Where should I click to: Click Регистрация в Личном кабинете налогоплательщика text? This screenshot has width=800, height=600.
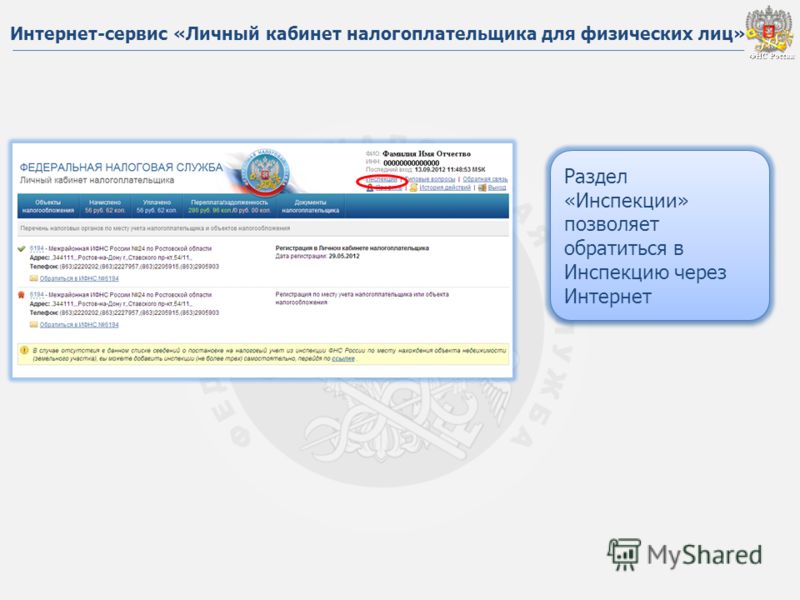tap(352, 248)
